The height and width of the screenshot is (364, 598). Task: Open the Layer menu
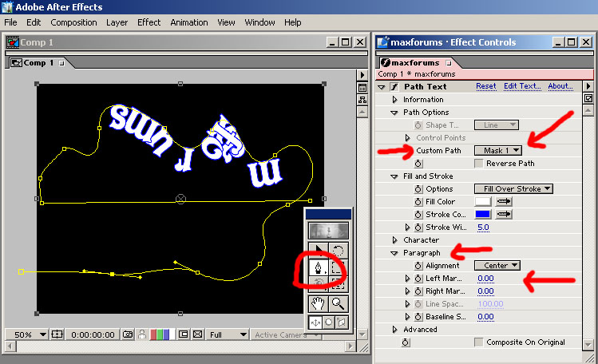[117, 22]
